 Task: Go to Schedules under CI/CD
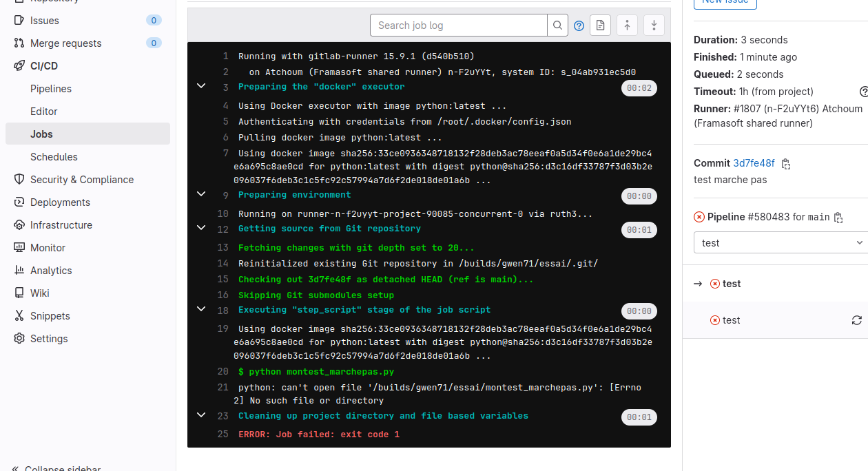[x=54, y=157]
